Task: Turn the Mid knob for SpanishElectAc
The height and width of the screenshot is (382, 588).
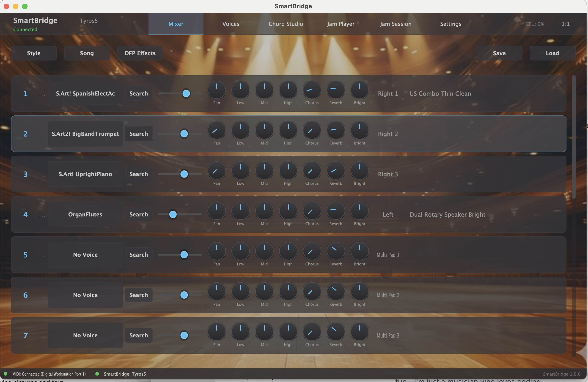Action: pos(264,90)
